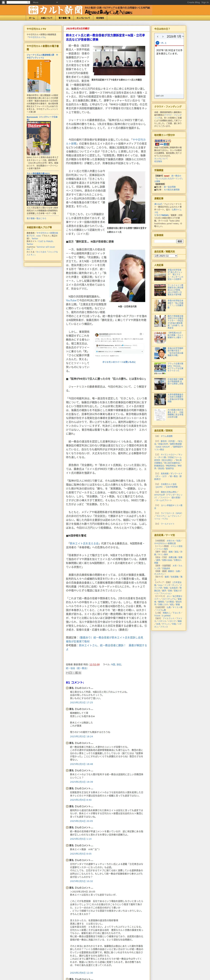Open the 大川隆法夫妻問題 poll result link
Viewport: 210px width, 980px height.
click(172, 189)
